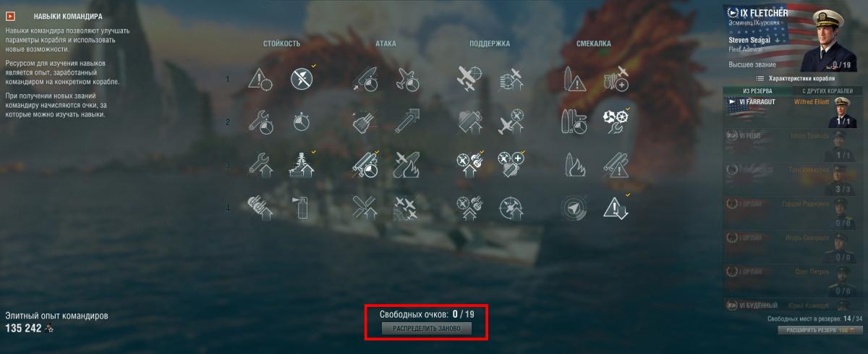
Task: Expand Характеристики корабля panel
Action: [796, 78]
